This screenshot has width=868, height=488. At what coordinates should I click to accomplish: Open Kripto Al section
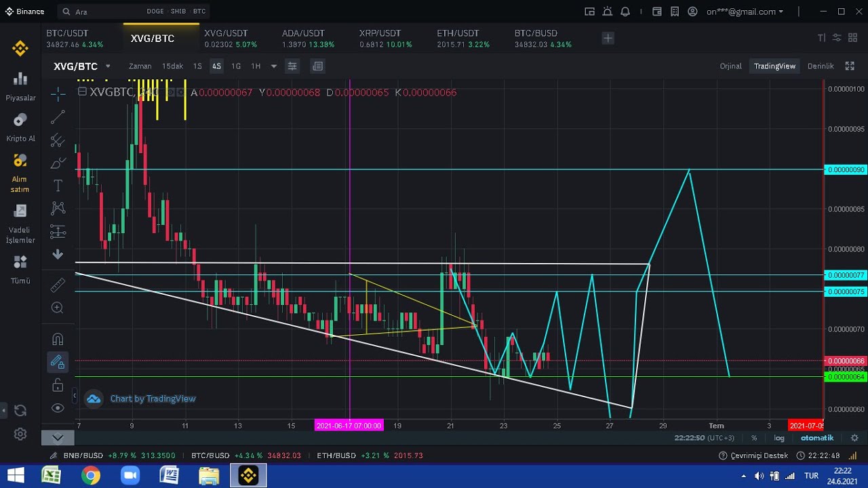[20, 127]
